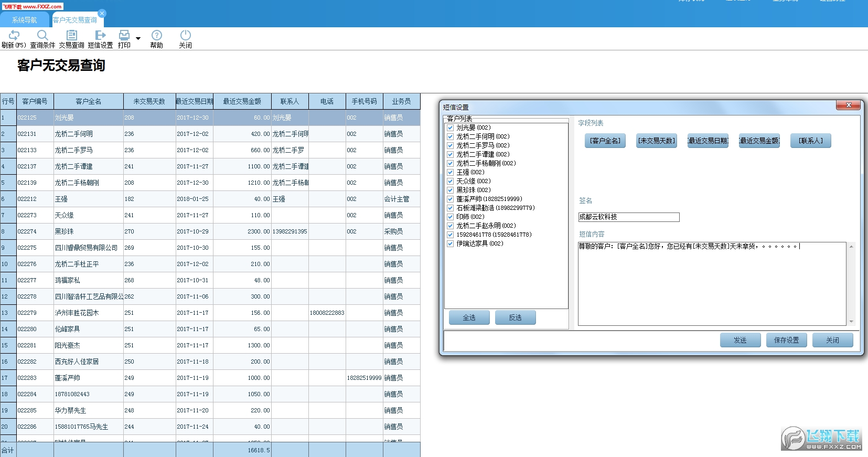868x457 pixels.
Task: Sort by 客户全名 column header
Action: (x=88, y=101)
